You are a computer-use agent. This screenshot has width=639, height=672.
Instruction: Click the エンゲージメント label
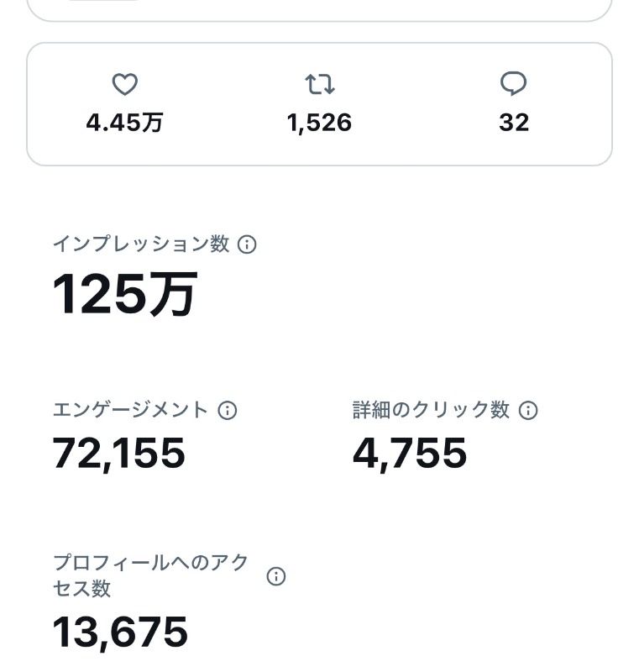click(x=131, y=410)
